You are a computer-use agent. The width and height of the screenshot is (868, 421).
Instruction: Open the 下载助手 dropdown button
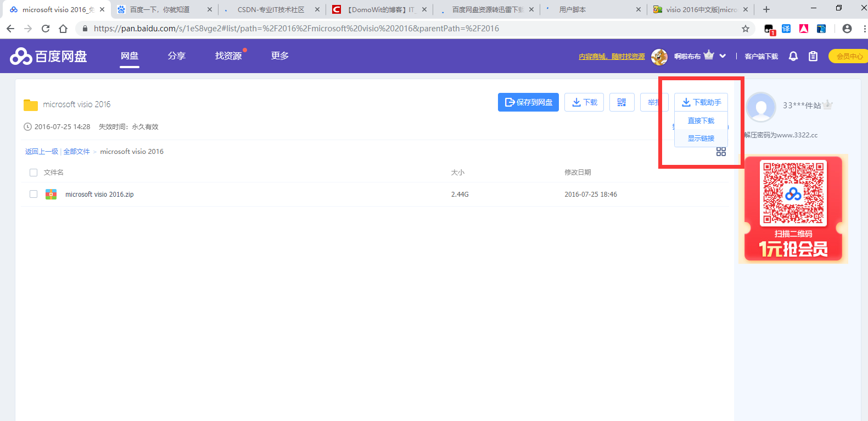(701, 102)
